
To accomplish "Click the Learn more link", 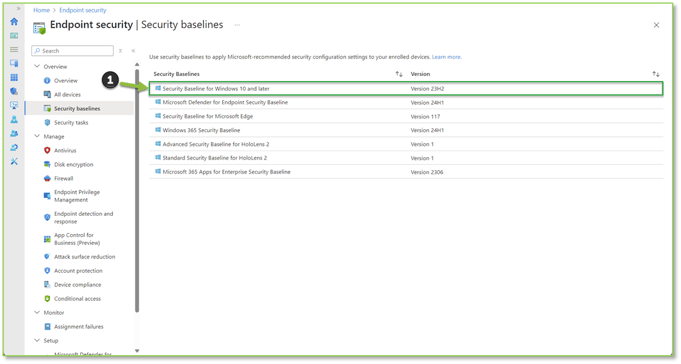I will pyautogui.click(x=446, y=57).
